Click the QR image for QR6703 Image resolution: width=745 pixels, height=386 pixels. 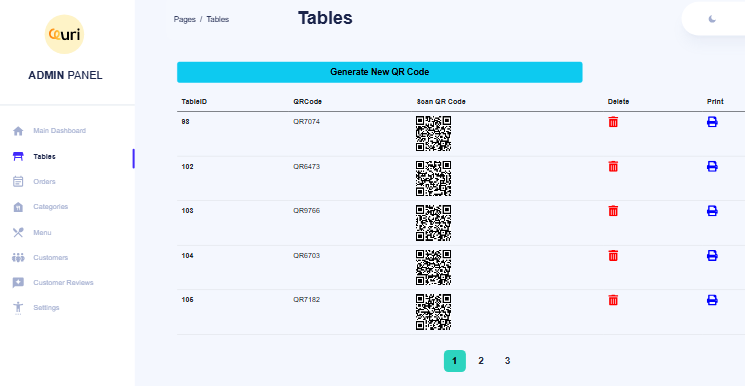433,268
